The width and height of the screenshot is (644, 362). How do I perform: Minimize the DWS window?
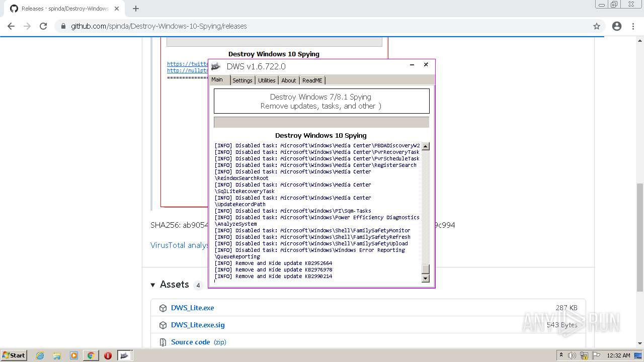pos(412,65)
